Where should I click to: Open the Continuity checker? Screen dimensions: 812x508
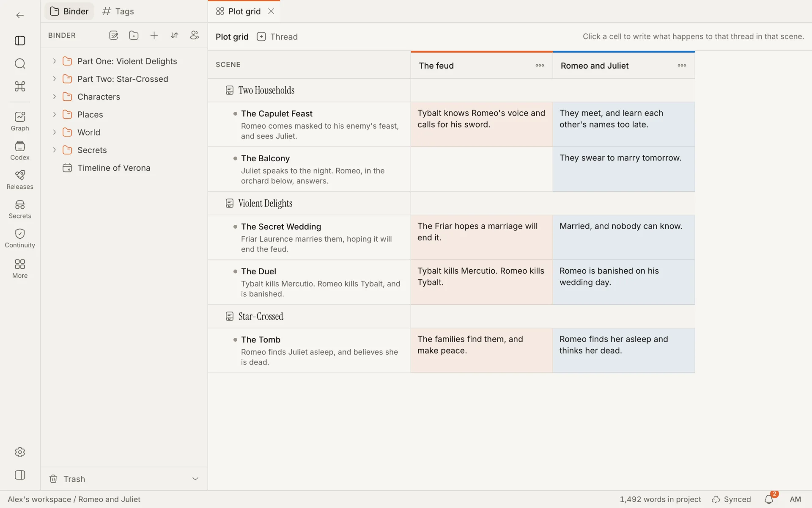tap(20, 238)
